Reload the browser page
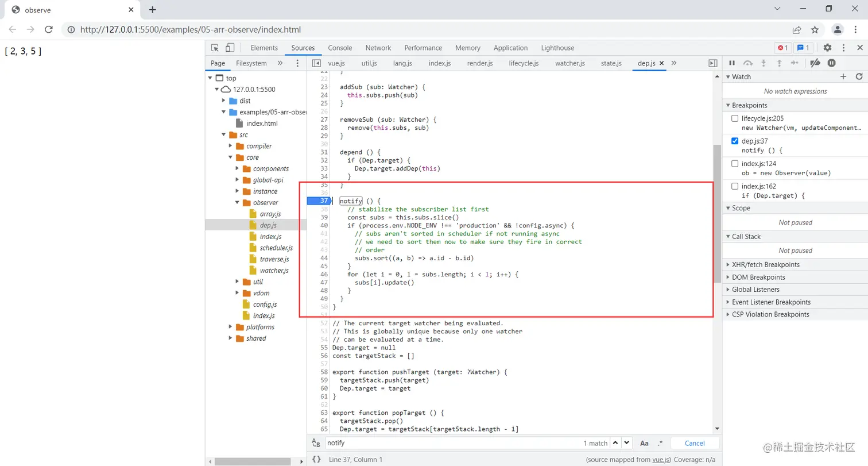 pyautogui.click(x=49, y=29)
